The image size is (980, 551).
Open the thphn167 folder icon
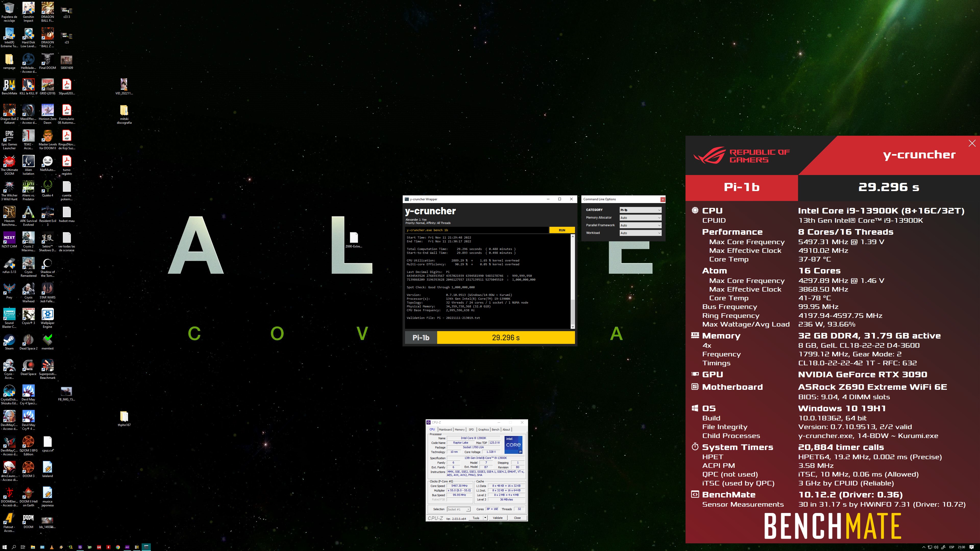(124, 418)
